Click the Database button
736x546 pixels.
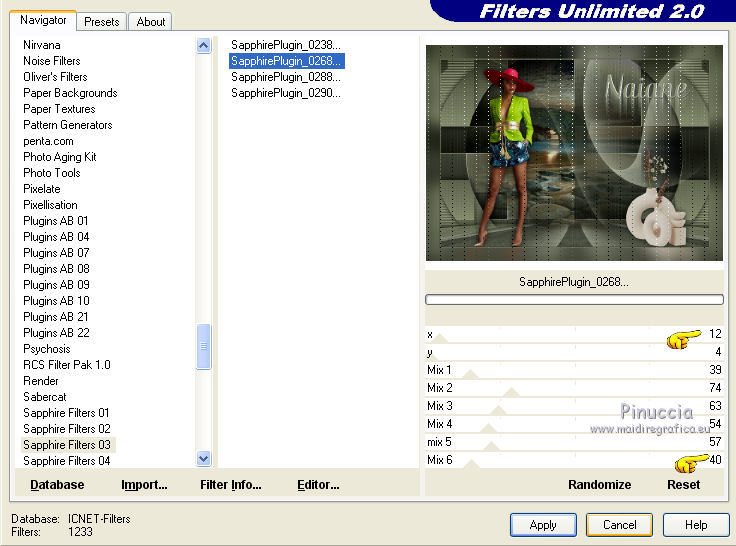pos(57,484)
